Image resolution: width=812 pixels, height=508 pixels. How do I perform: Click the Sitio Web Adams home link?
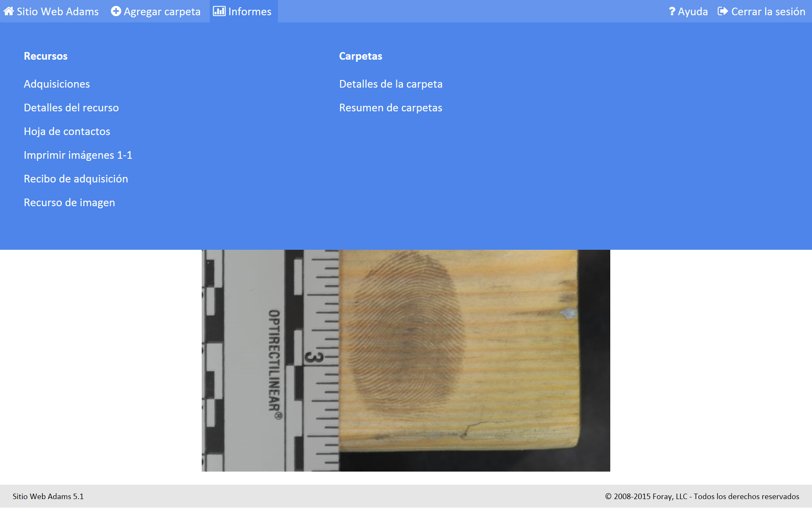coord(58,11)
